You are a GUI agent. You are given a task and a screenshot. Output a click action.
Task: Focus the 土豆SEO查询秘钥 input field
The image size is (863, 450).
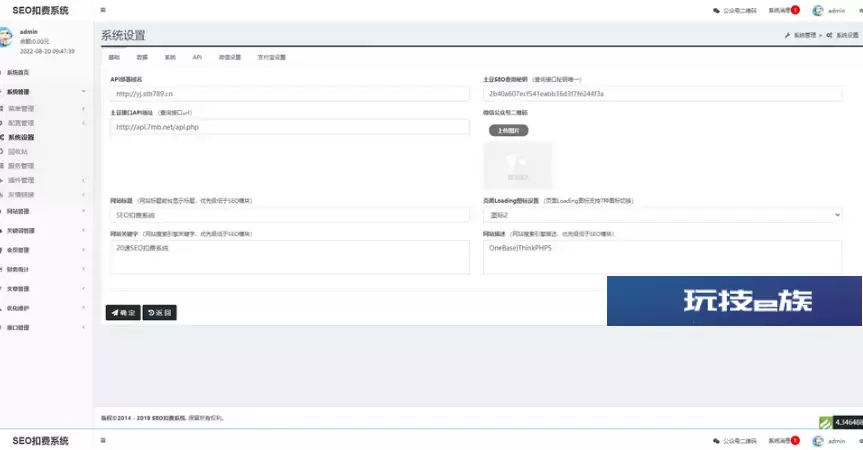click(x=663, y=94)
